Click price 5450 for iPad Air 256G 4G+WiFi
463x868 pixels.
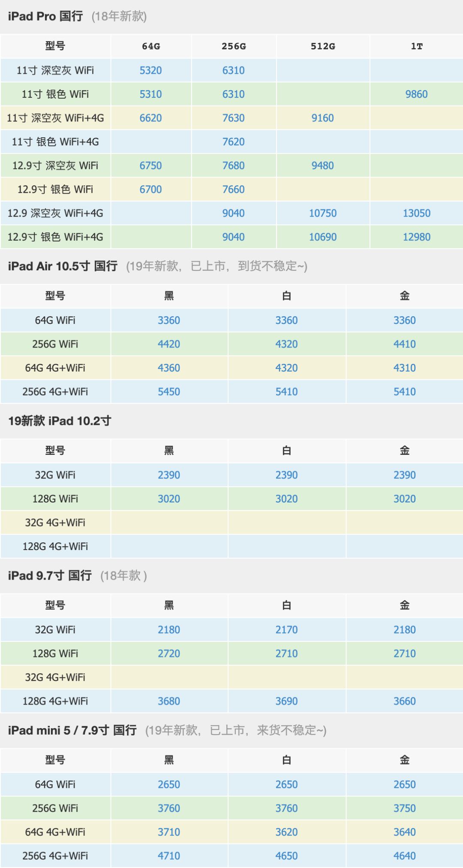(169, 392)
